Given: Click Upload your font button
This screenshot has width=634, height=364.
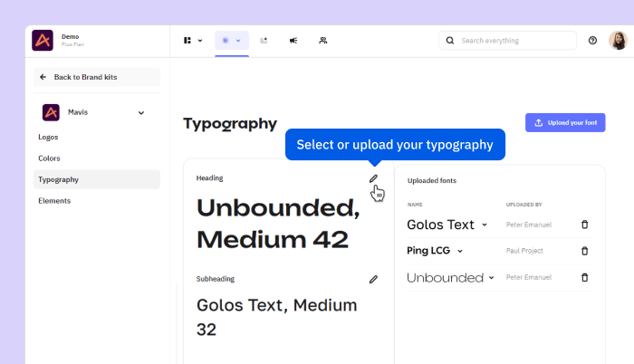Looking at the screenshot, I should pyautogui.click(x=565, y=123).
